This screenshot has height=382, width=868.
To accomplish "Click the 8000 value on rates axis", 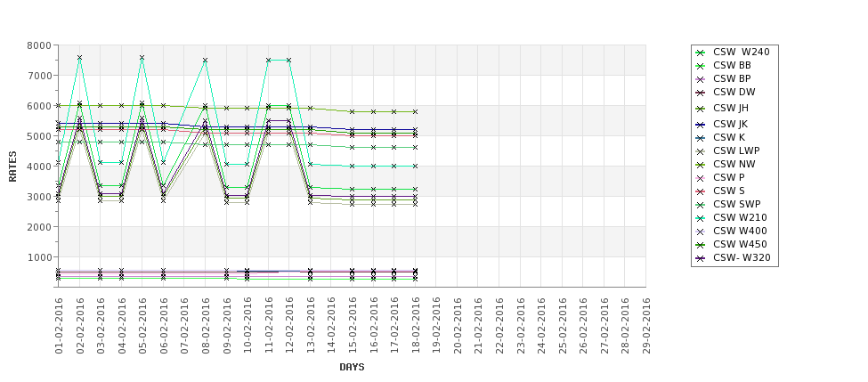I will coord(39,45).
